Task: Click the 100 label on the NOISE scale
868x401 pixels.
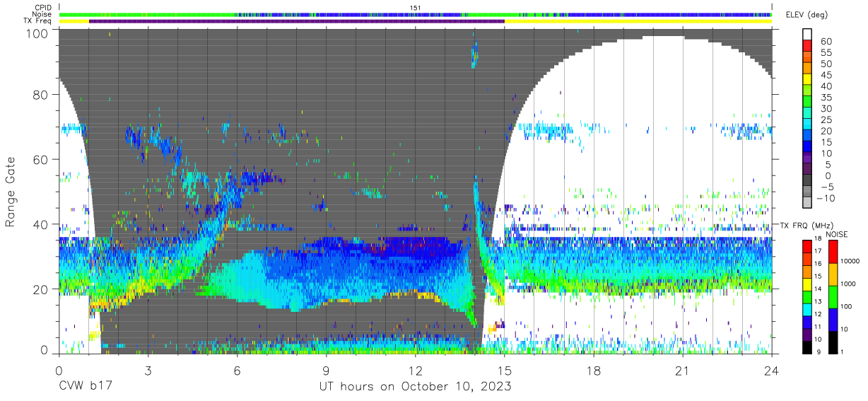Action: [846, 306]
